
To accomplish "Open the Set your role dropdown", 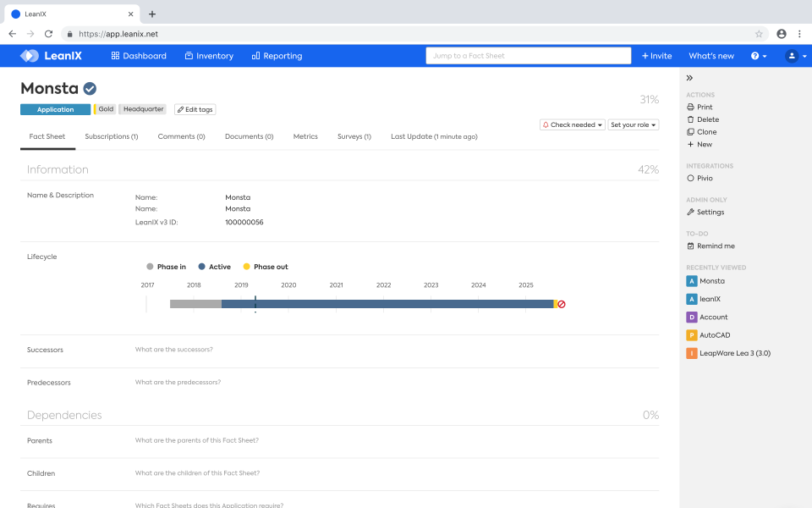I will point(633,125).
